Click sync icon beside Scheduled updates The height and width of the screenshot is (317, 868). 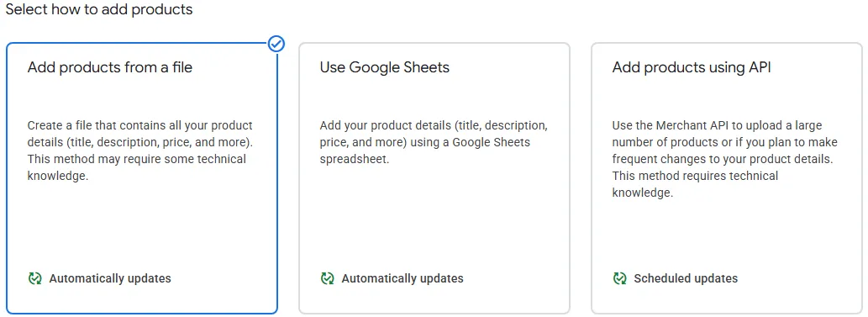(x=619, y=278)
